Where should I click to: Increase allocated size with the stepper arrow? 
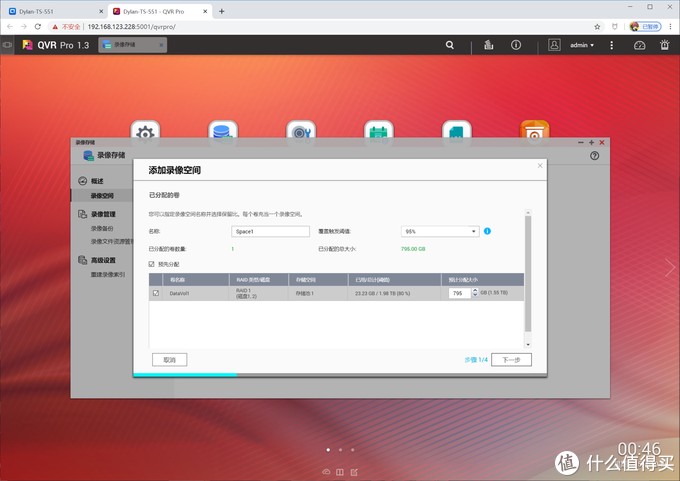coord(475,290)
